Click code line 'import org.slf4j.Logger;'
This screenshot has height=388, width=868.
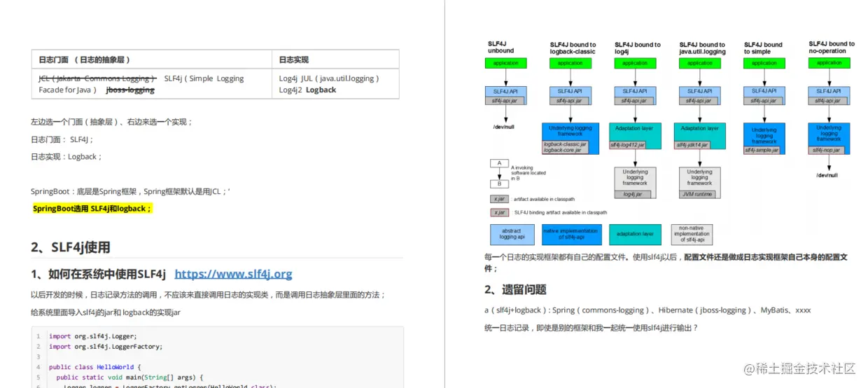click(x=93, y=336)
